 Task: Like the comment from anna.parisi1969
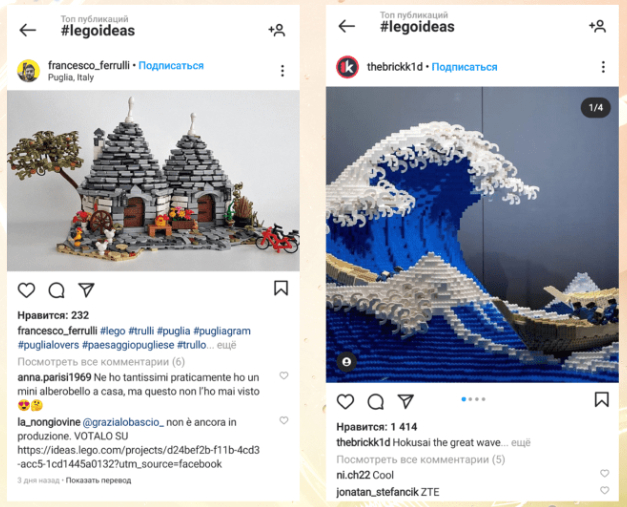(284, 375)
